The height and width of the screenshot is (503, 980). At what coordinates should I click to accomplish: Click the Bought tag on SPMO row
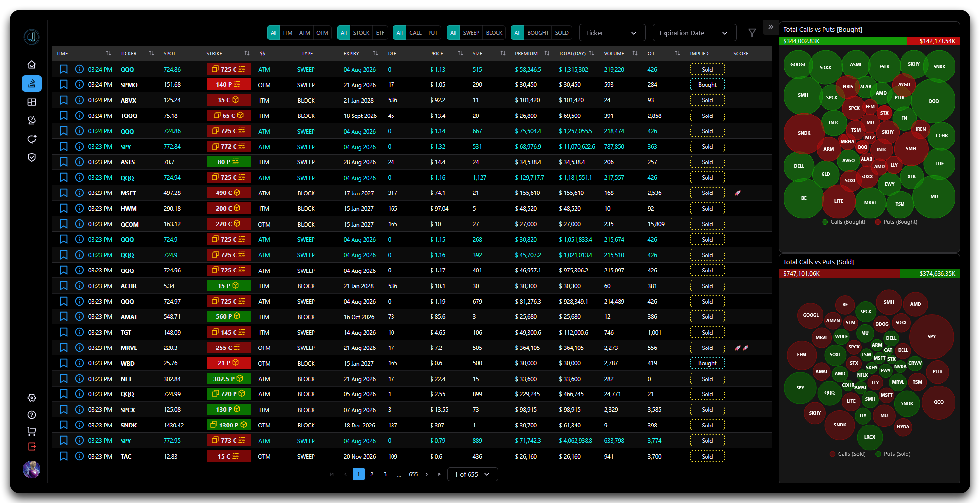pyautogui.click(x=707, y=85)
